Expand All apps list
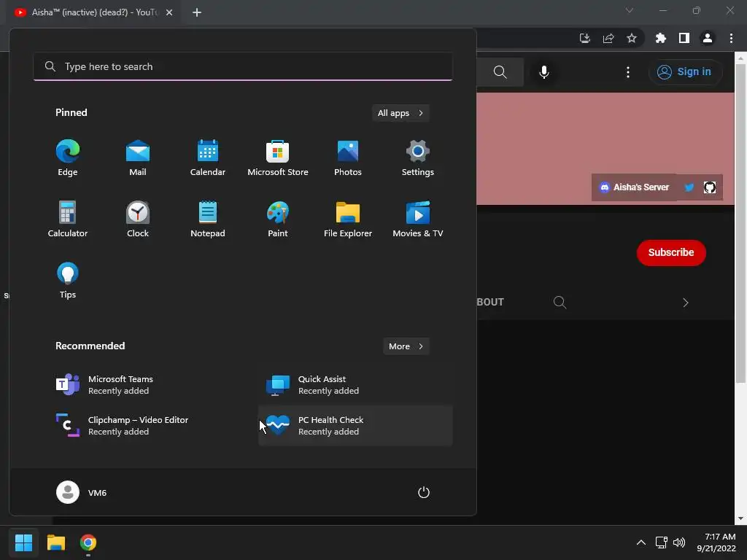The width and height of the screenshot is (747, 560). point(400,113)
